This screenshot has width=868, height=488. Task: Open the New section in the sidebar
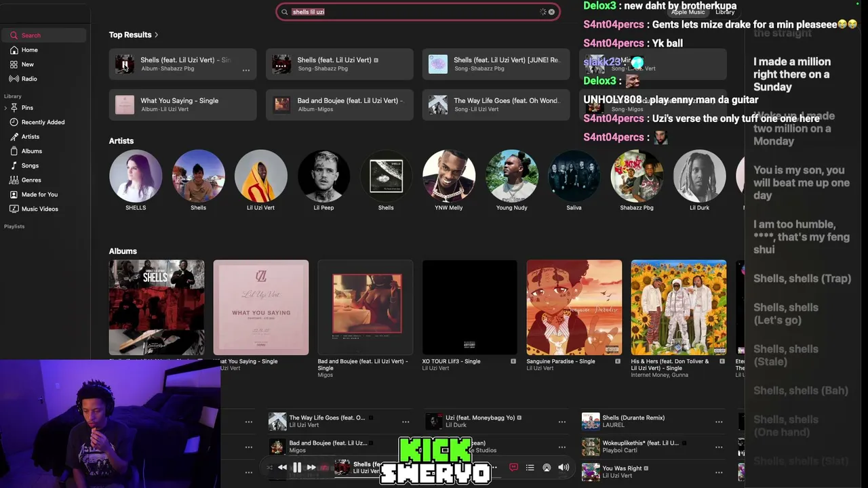pos(43,64)
